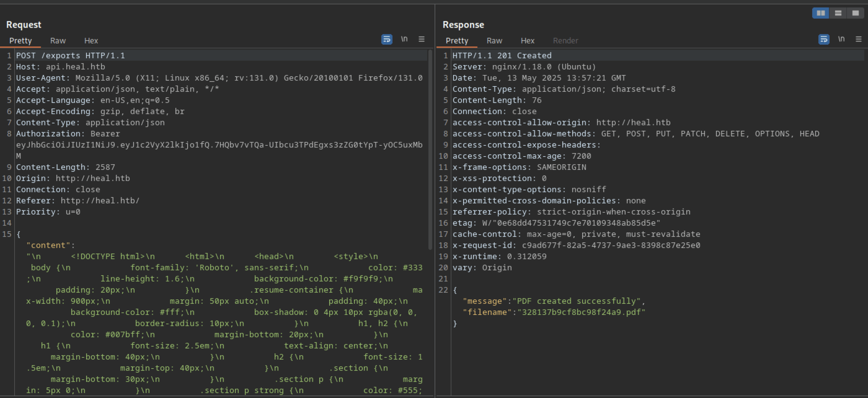Select side-by-side layout icon
This screenshot has height=398, width=868.
coord(821,13)
